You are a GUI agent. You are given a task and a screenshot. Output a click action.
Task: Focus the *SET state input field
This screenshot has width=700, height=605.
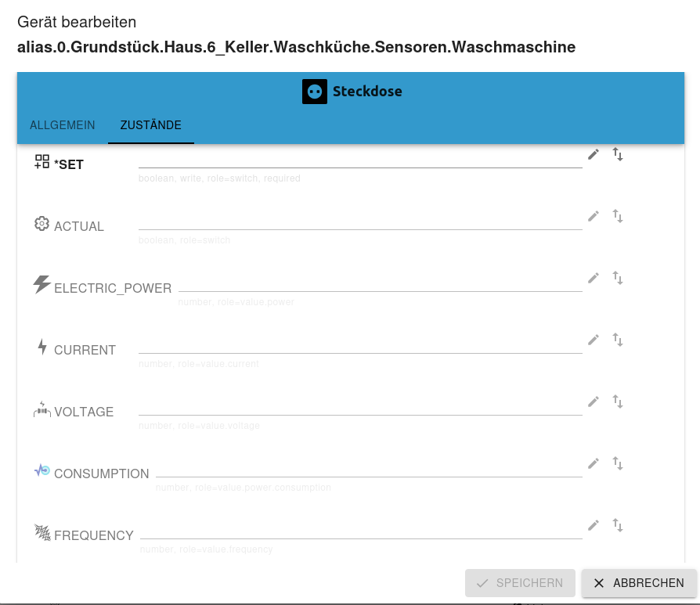360,159
